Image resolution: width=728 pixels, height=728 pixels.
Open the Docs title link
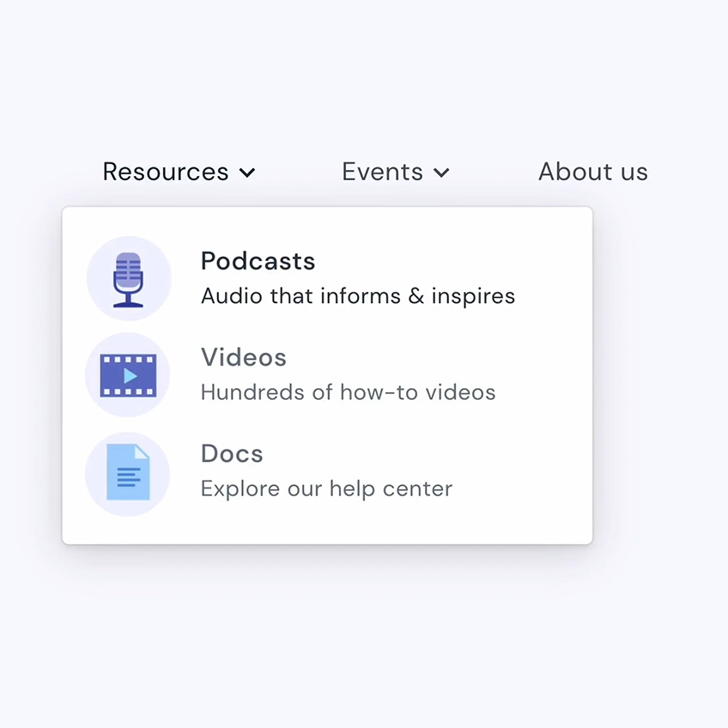point(232,453)
